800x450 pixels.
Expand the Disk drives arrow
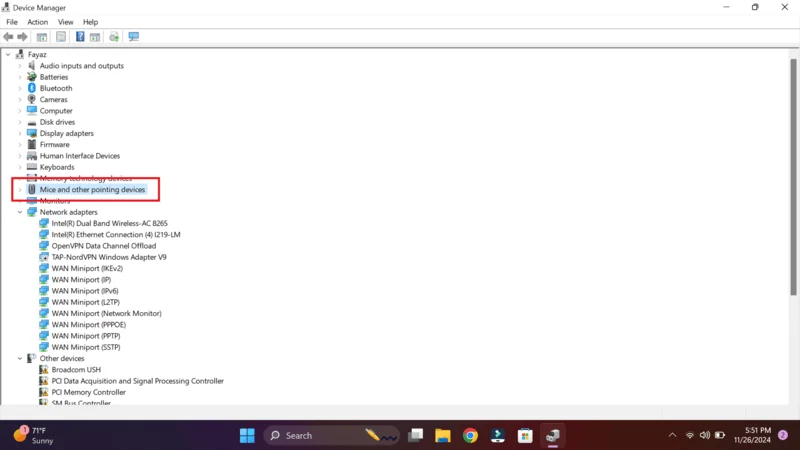coord(20,122)
